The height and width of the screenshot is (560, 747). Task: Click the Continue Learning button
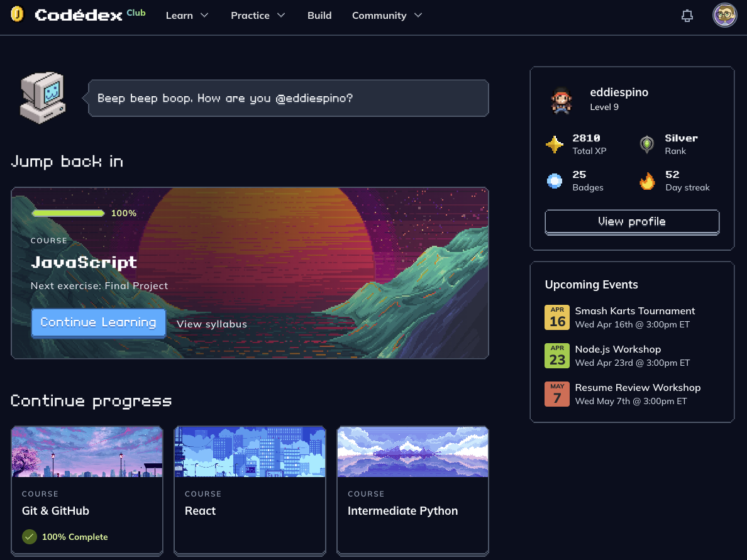[x=99, y=323]
